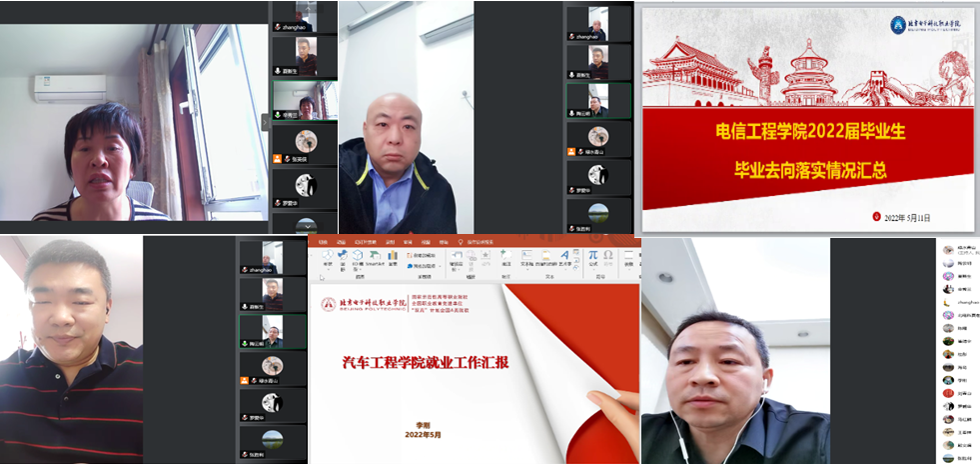
Task: Click the π equation icon in the ribbon
Action: [x=592, y=256]
